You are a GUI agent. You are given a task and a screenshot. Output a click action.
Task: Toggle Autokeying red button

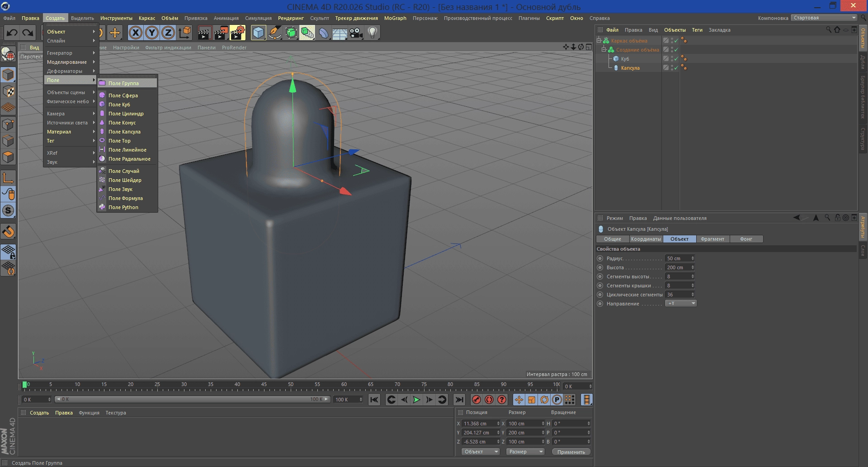click(x=489, y=400)
